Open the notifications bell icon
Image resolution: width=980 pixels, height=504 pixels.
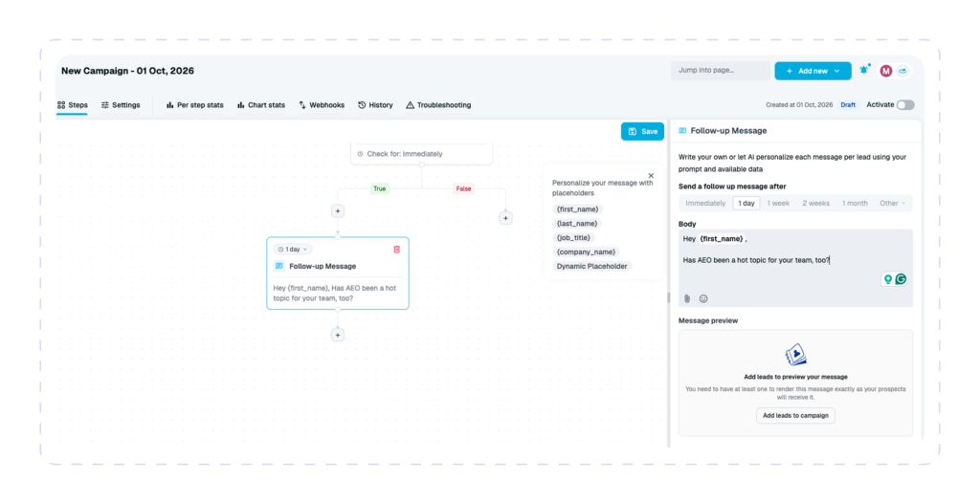[x=864, y=70]
